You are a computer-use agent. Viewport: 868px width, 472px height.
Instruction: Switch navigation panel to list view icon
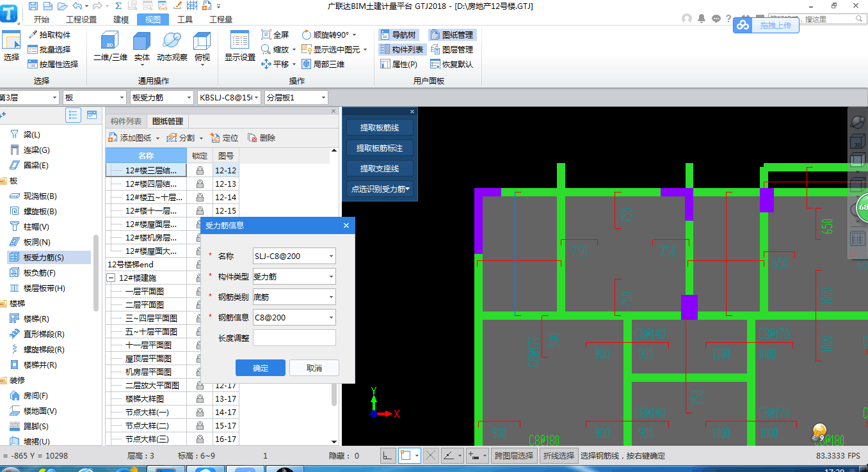(x=73, y=115)
